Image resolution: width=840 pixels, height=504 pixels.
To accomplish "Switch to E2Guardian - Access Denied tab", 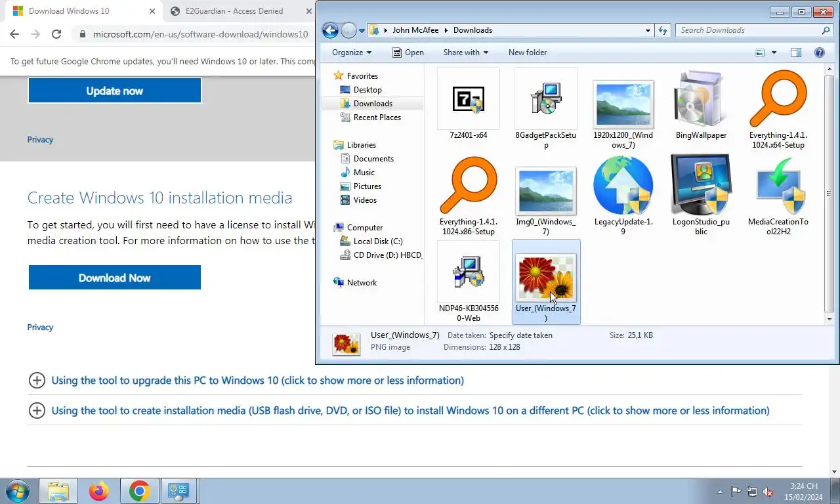I will pos(235,11).
